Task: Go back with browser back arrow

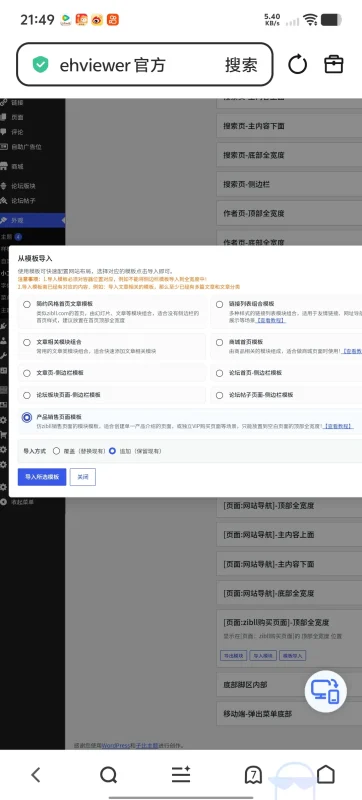Action: coord(36,775)
